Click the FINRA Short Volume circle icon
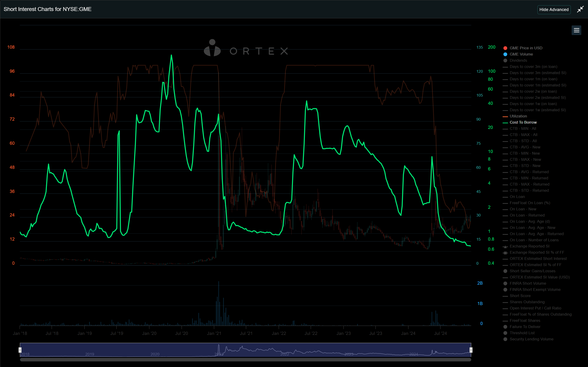 pos(505,283)
